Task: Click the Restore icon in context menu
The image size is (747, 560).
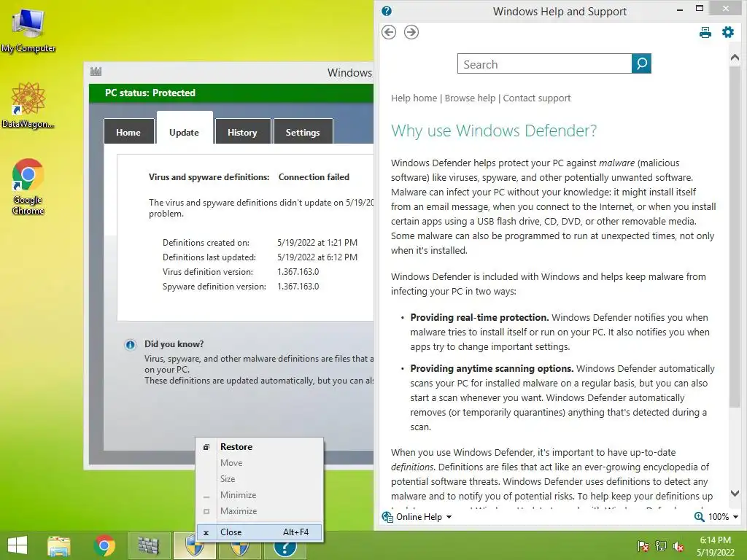Action: coord(206,447)
